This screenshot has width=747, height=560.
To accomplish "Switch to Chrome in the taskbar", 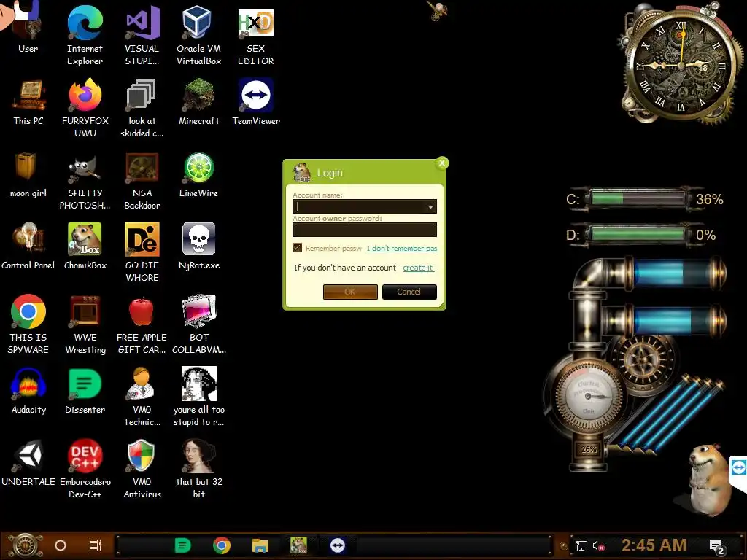I will [x=222, y=545].
